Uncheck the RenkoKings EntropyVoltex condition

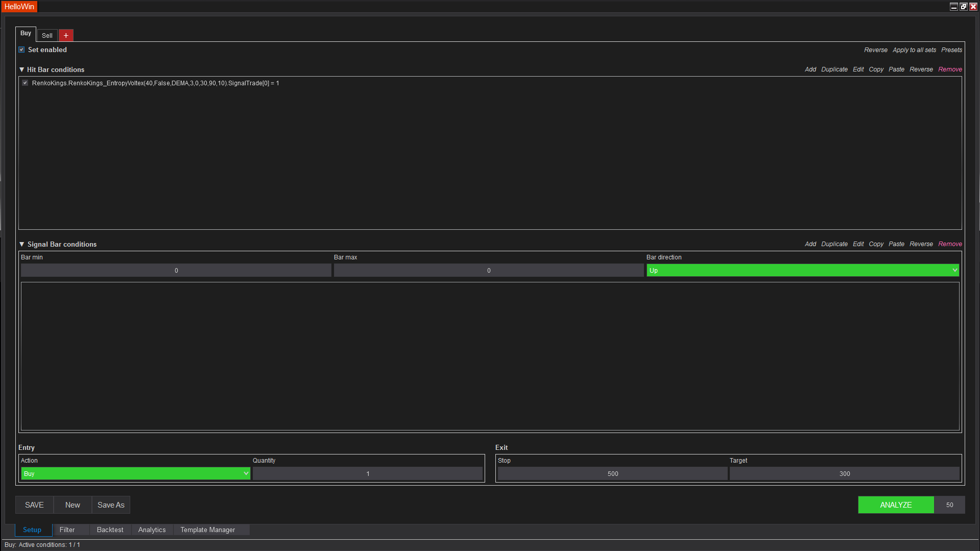click(x=25, y=83)
